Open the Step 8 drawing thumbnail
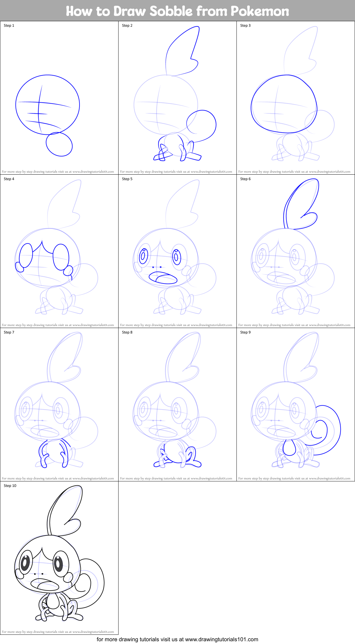The image size is (355, 644). click(177, 405)
